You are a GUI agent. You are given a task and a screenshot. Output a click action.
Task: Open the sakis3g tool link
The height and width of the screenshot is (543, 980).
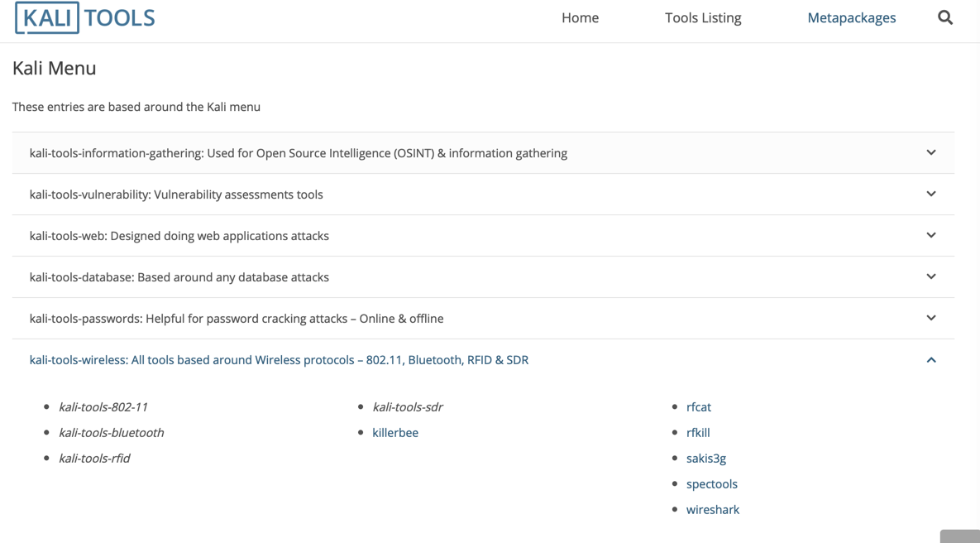706,459
